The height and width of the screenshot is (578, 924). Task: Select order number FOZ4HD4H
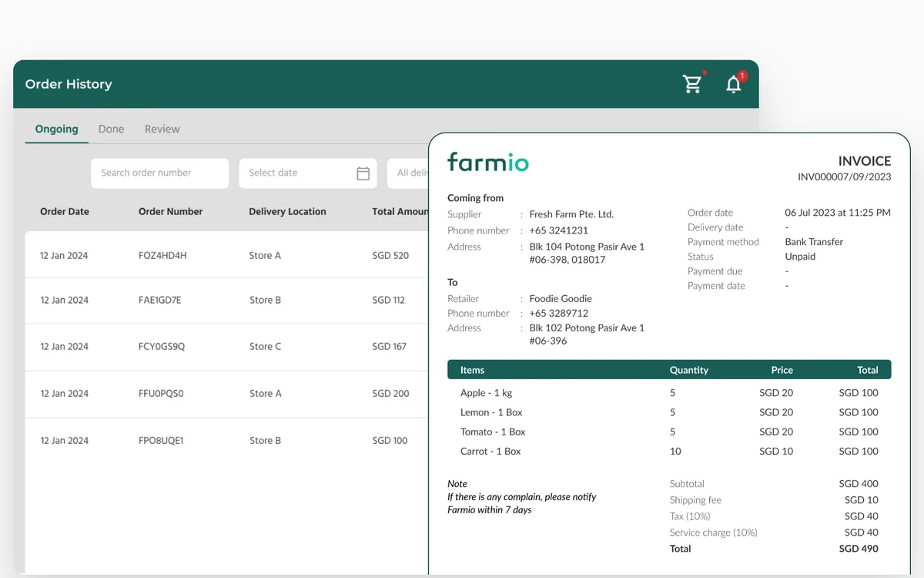[162, 255]
